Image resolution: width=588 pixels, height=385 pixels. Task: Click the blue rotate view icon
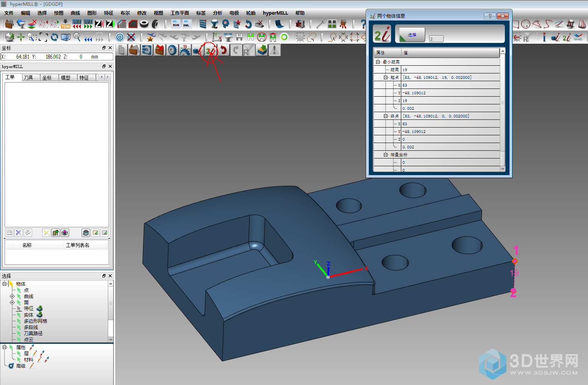coord(55,37)
